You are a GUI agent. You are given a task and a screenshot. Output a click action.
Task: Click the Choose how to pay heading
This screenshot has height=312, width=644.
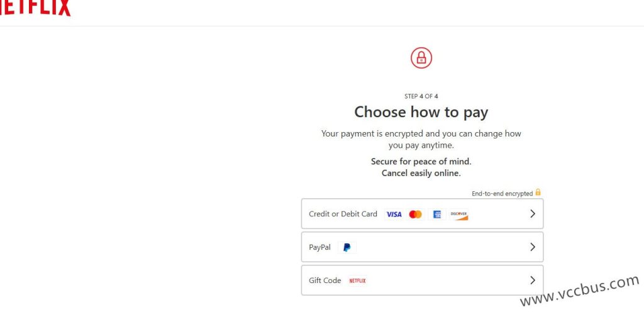(x=421, y=112)
